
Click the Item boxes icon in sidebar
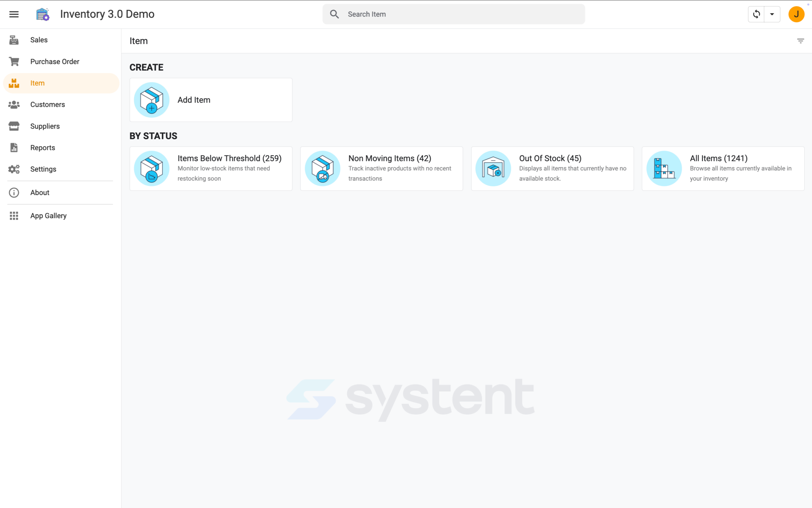click(14, 83)
